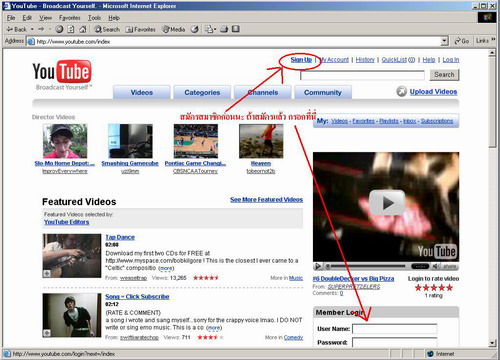The width and height of the screenshot is (500, 360).
Task: Click the Print toolbar icon
Action: click(224, 29)
